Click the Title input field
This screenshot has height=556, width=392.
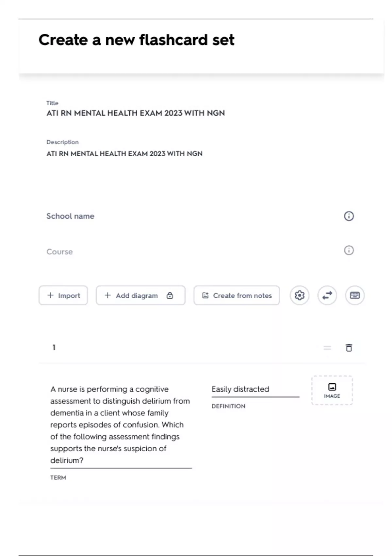pyautogui.click(x=136, y=113)
